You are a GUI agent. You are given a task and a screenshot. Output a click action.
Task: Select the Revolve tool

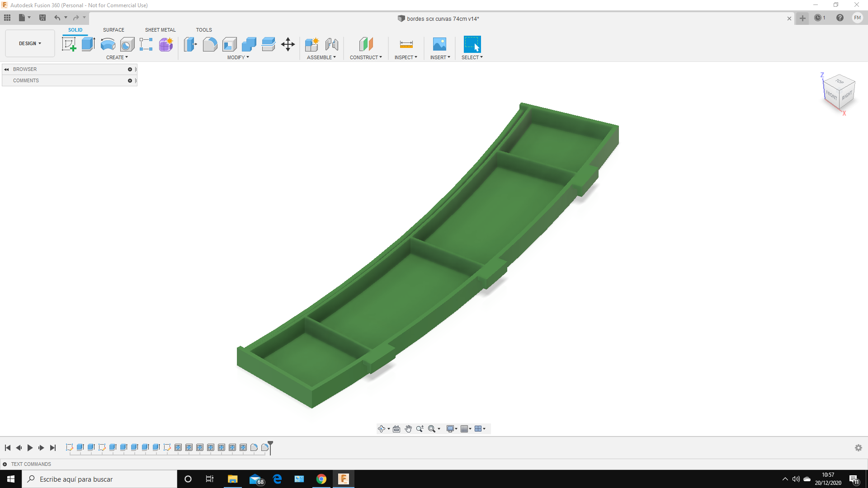[x=107, y=44]
